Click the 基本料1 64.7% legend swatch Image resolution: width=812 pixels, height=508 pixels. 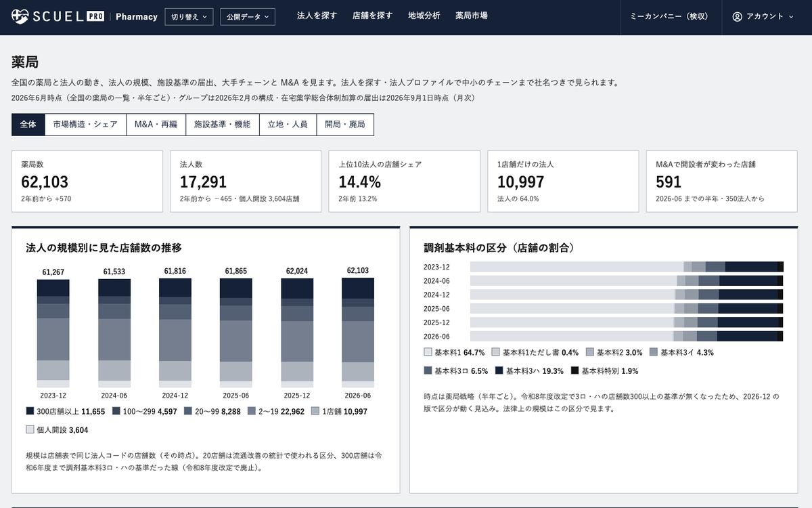click(428, 352)
